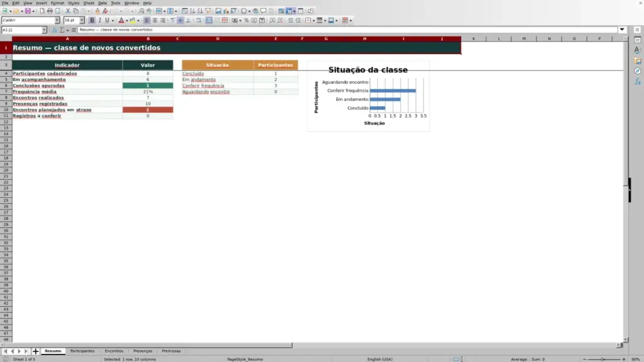
Task: Toggle Underline formatting
Action: 107,21
